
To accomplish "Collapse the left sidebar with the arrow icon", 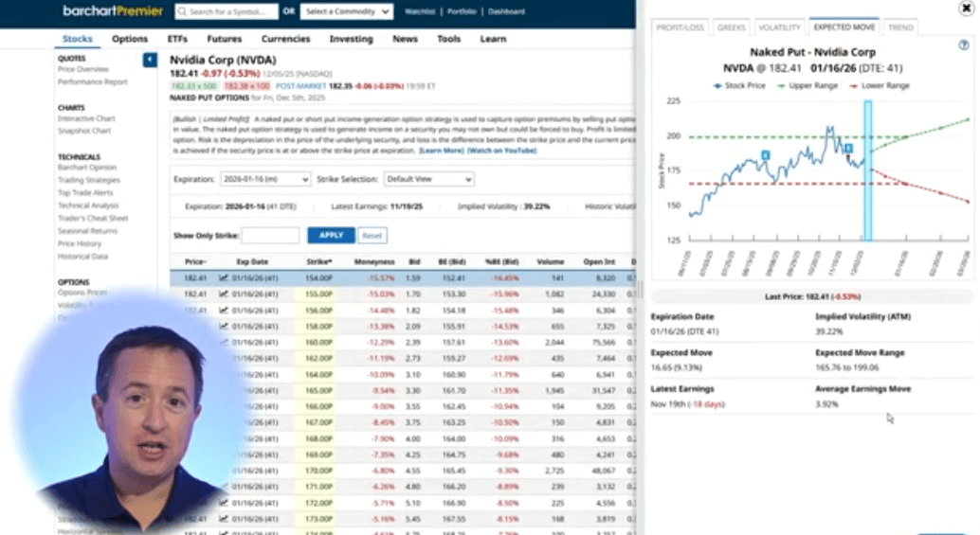I will (150, 61).
